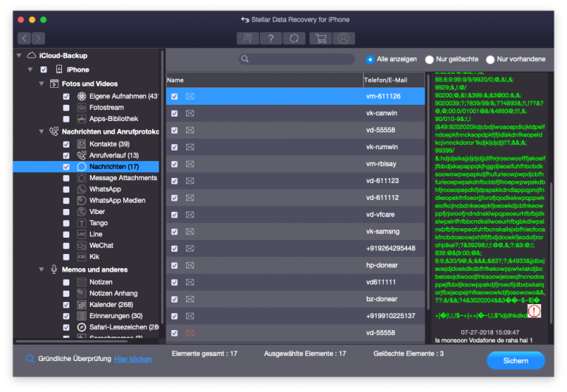Image resolution: width=567 pixels, height=392 pixels.
Task: Click the Message Attachments icon
Action: tap(82, 178)
